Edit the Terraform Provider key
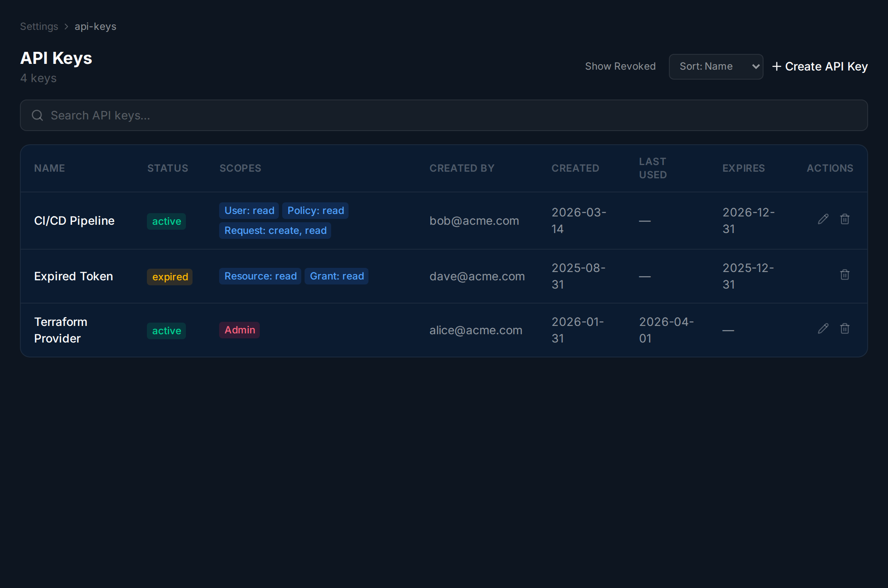This screenshot has height=588, width=888. click(x=823, y=328)
